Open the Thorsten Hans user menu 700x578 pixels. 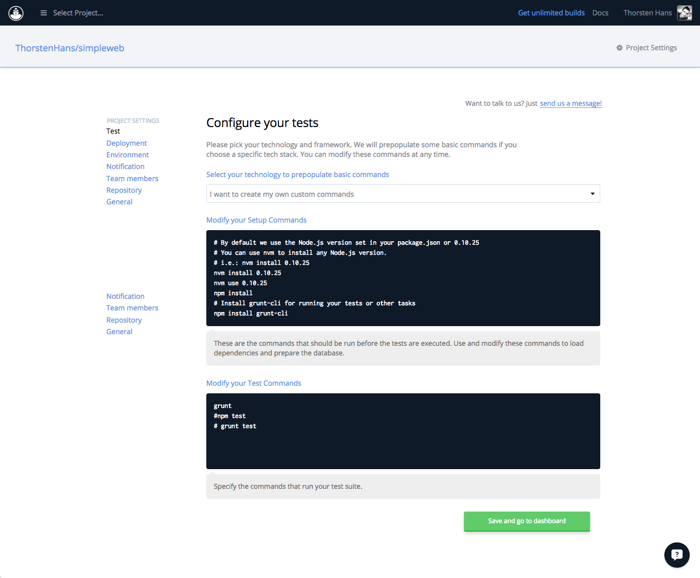[x=648, y=13]
